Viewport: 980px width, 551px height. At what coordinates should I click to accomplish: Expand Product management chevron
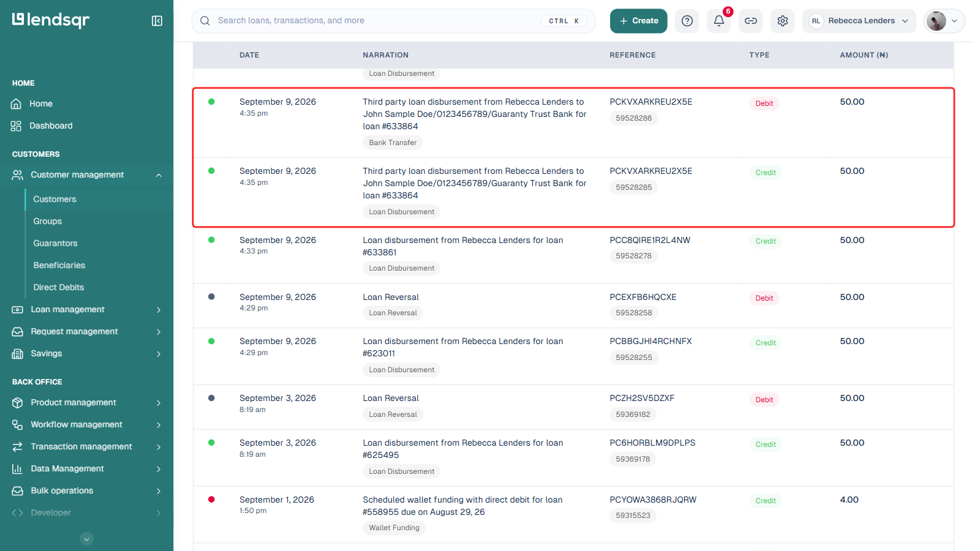tap(159, 403)
